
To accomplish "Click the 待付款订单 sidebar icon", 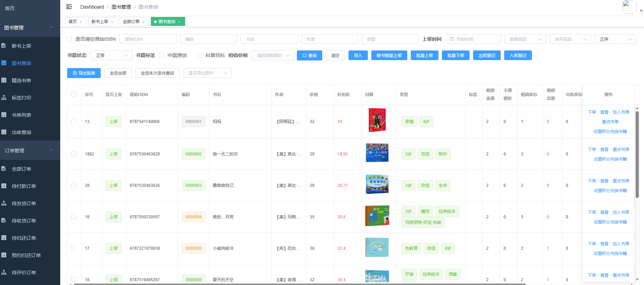I will [x=4, y=186].
